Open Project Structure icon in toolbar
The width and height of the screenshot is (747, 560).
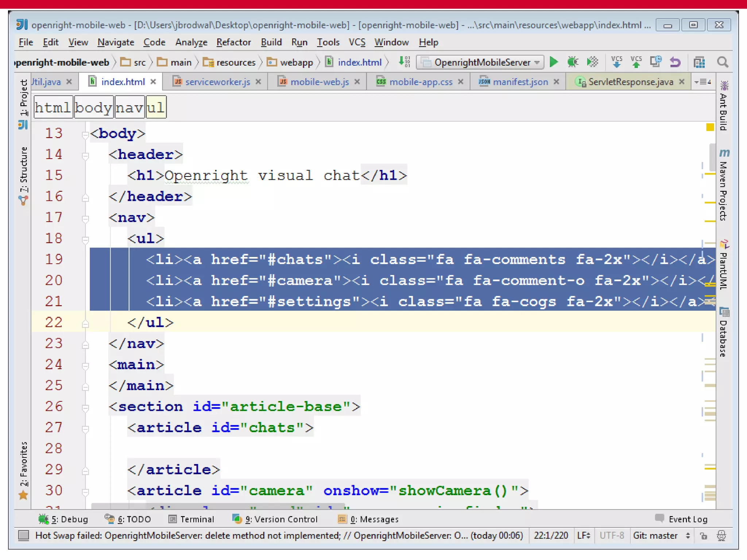[x=699, y=62]
